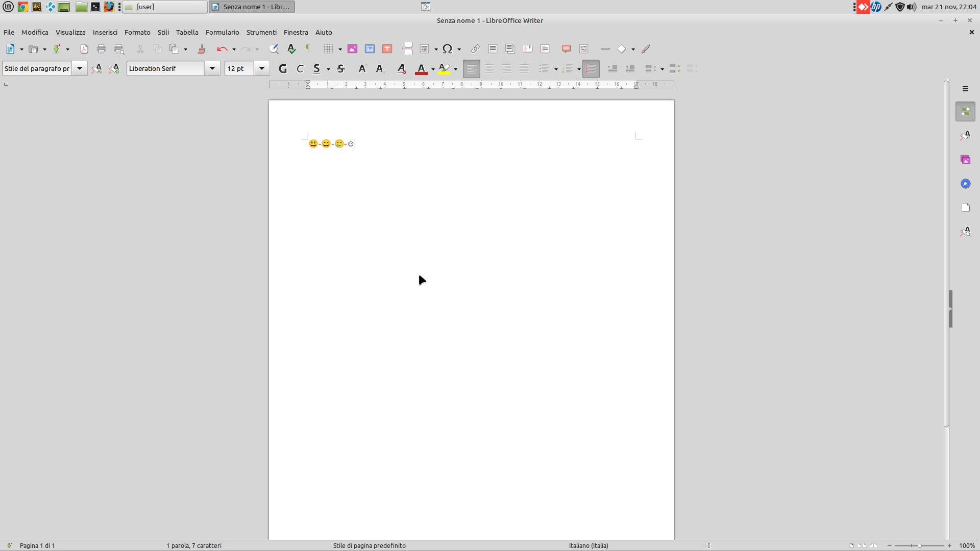The width and height of the screenshot is (980, 551).
Task: Open the highlight color dropdown
Action: point(455,68)
